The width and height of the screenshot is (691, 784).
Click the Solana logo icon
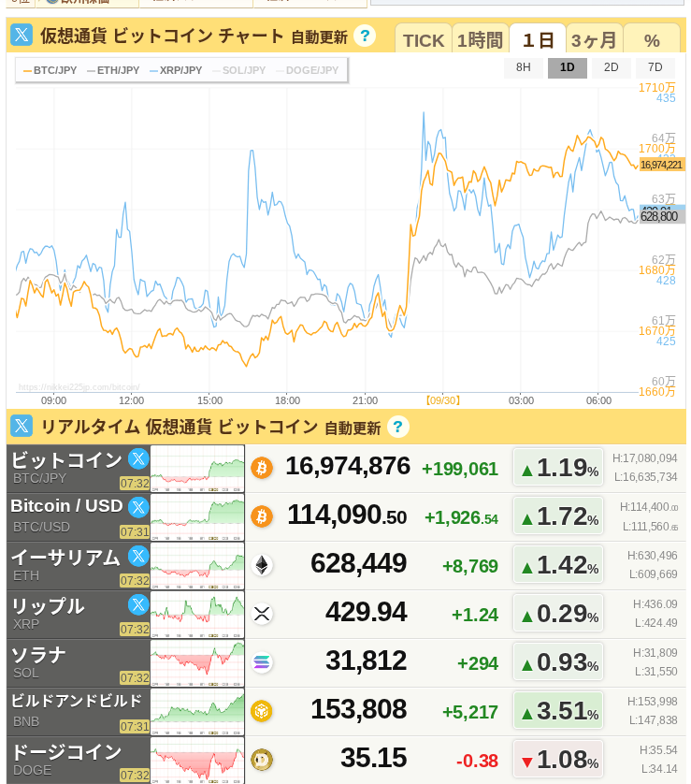(x=262, y=662)
